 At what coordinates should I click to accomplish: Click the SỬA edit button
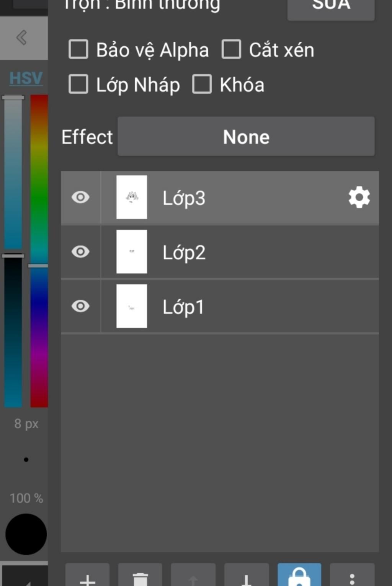click(331, 8)
